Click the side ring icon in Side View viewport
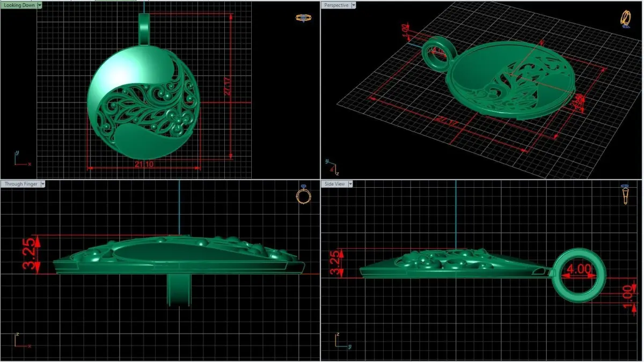 click(626, 195)
